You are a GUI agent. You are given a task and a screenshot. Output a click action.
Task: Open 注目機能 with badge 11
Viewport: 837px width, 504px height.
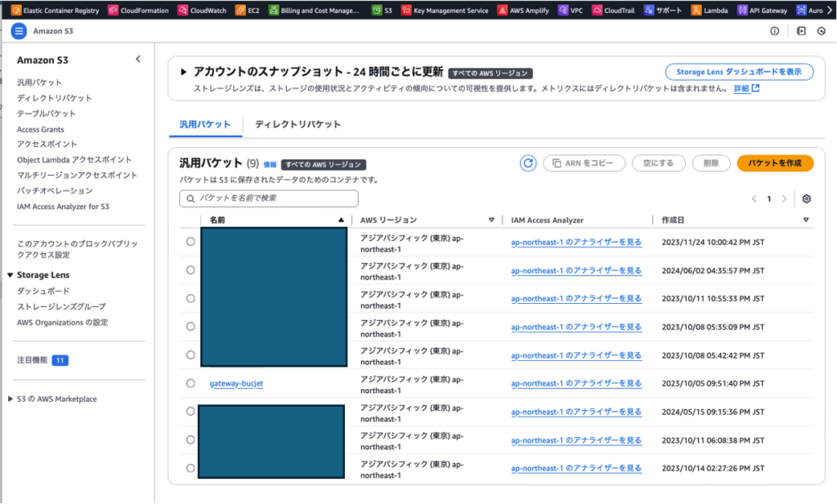tap(43, 360)
